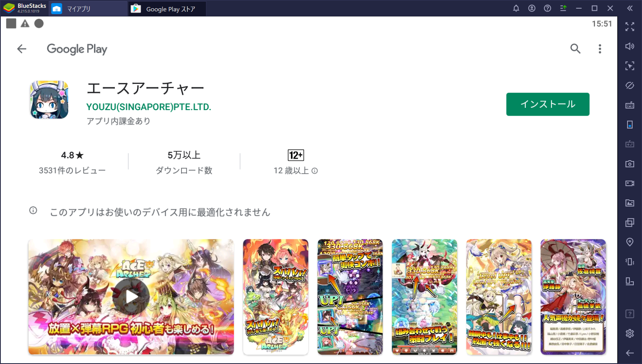Open the 4.8 star reviews rating
The height and width of the screenshot is (364, 642).
[x=72, y=155]
